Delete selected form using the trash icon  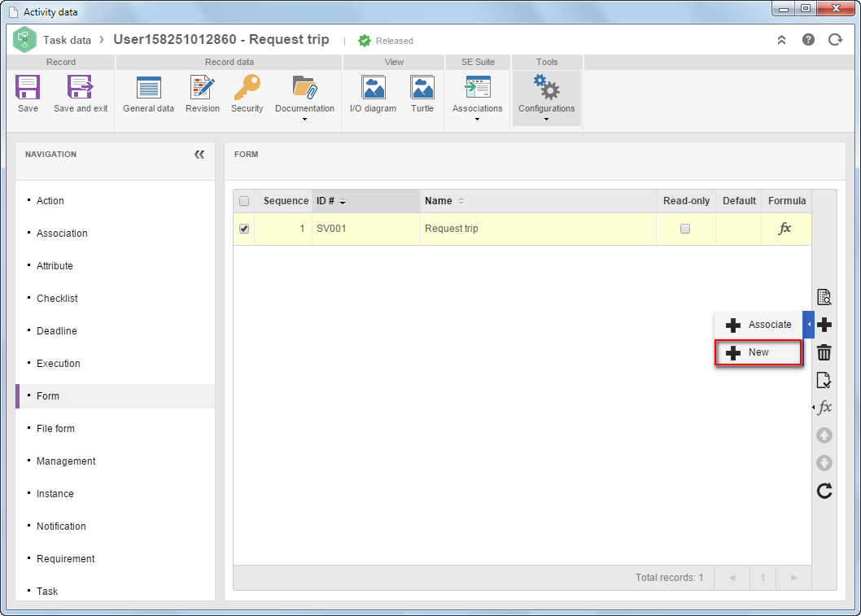pyautogui.click(x=824, y=352)
